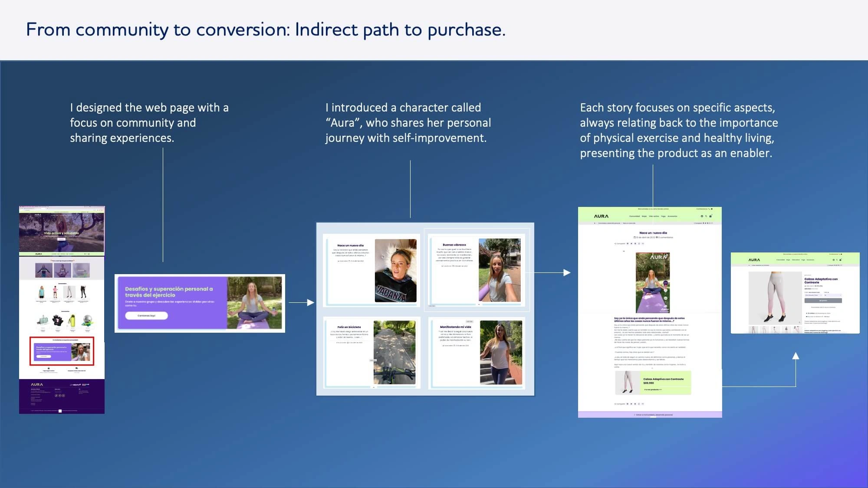Viewport: 868px width, 488px height.
Task: Open 'Comunidad' menu on blog page
Action: click(x=635, y=216)
